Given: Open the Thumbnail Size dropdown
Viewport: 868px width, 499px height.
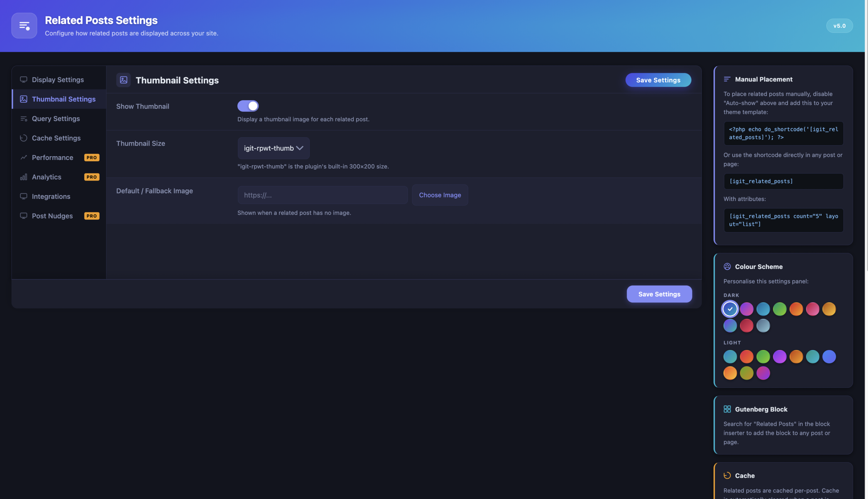Looking at the screenshot, I should click(x=273, y=148).
